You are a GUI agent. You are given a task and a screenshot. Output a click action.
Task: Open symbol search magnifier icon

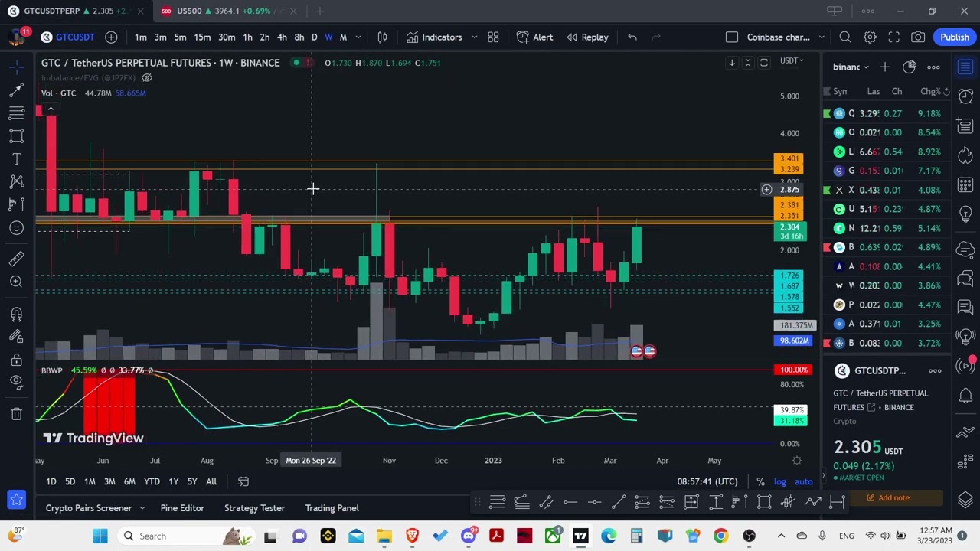point(845,37)
